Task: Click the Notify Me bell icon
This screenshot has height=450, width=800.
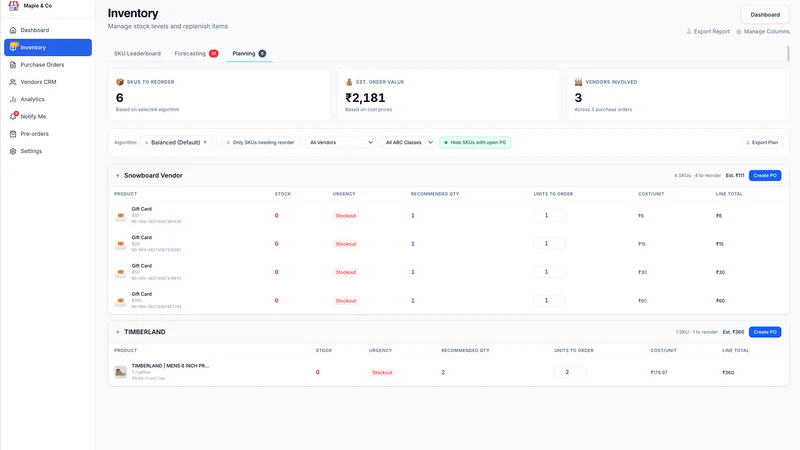Action: (13, 116)
